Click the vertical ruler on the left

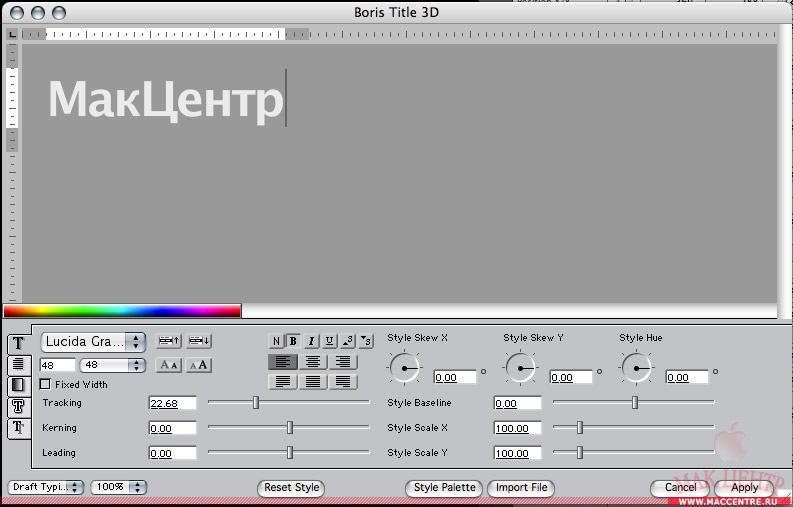[12, 172]
